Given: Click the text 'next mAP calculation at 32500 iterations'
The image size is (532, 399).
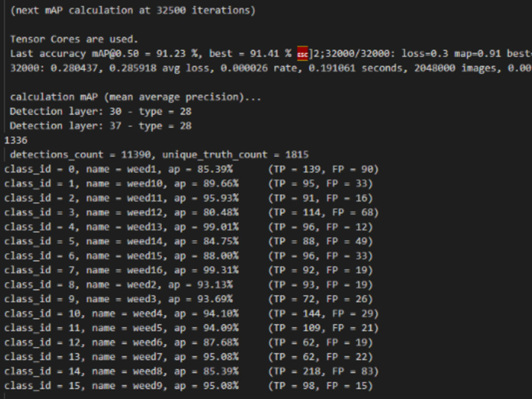Looking at the screenshot, I should 132,10.
